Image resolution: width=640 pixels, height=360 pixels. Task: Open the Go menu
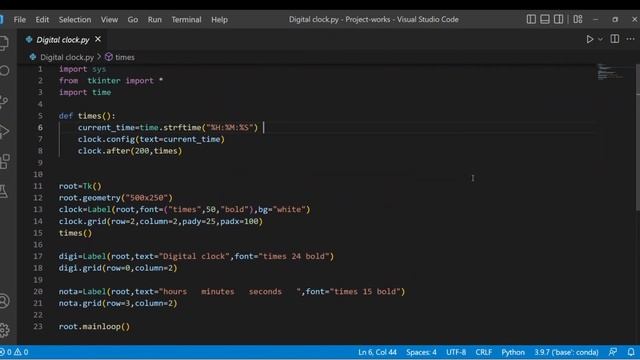pyautogui.click(x=133, y=20)
